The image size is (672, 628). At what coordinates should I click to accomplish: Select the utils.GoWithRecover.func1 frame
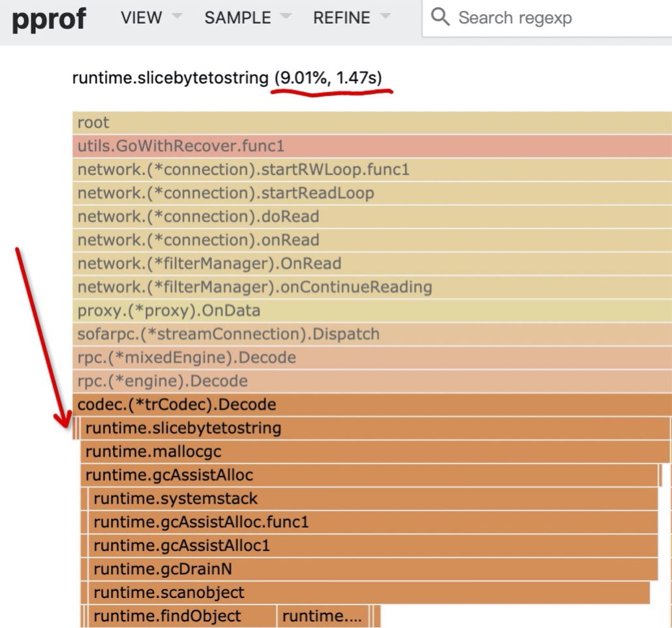pos(372,146)
